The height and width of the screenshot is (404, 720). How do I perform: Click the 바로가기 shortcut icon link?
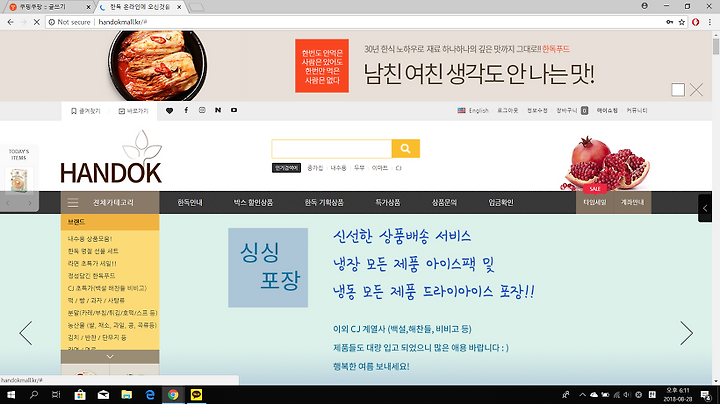click(134, 111)
